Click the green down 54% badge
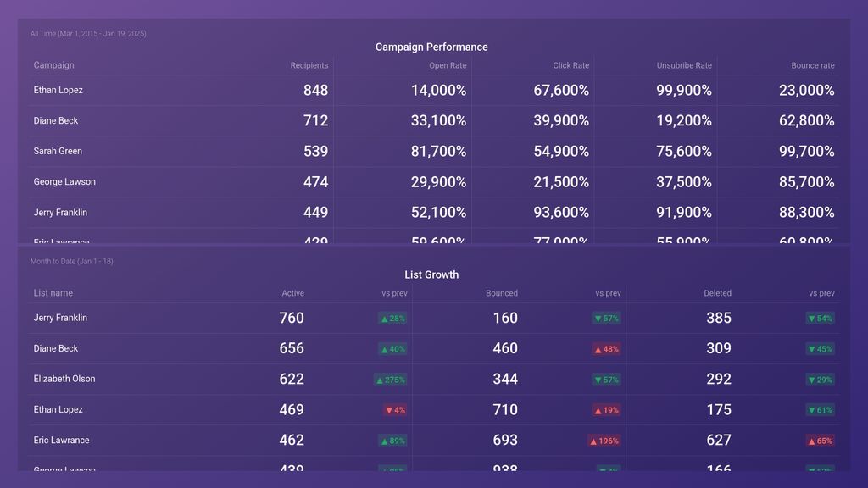Image resolution: width=868 pixels, height=488 pixels. [x=820, y=319]
